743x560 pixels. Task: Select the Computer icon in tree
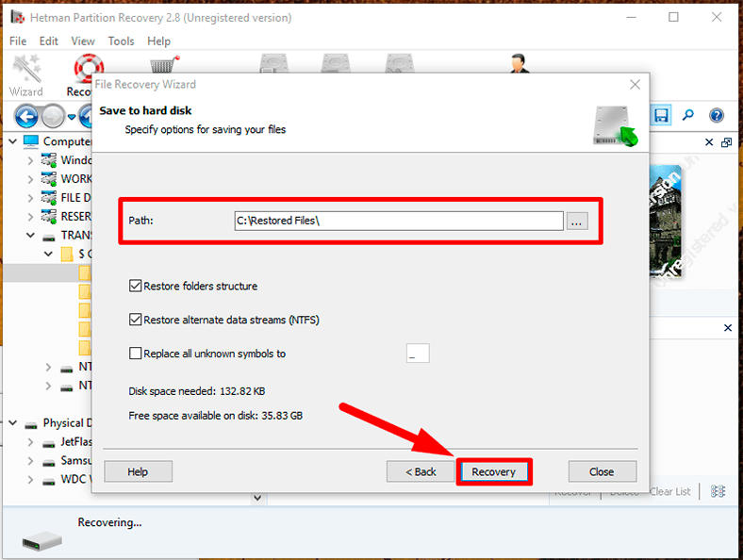tap(31, 141)
